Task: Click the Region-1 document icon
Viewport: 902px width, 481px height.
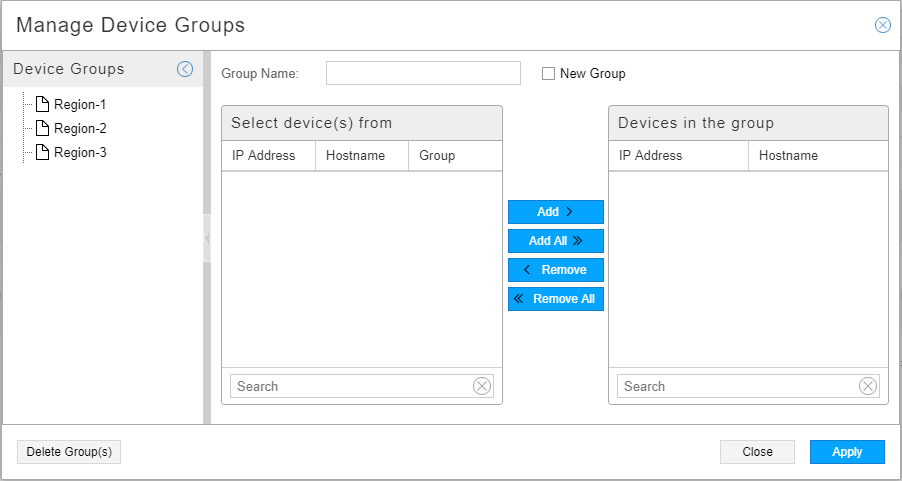Action: click(x=42, y=104)
